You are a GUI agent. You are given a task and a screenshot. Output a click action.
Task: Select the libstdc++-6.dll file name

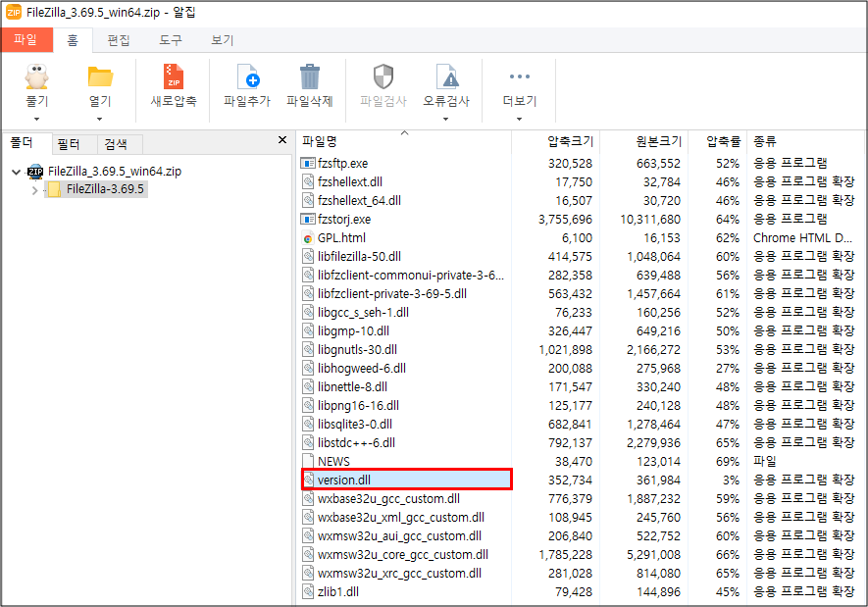[x=356, y=442]
